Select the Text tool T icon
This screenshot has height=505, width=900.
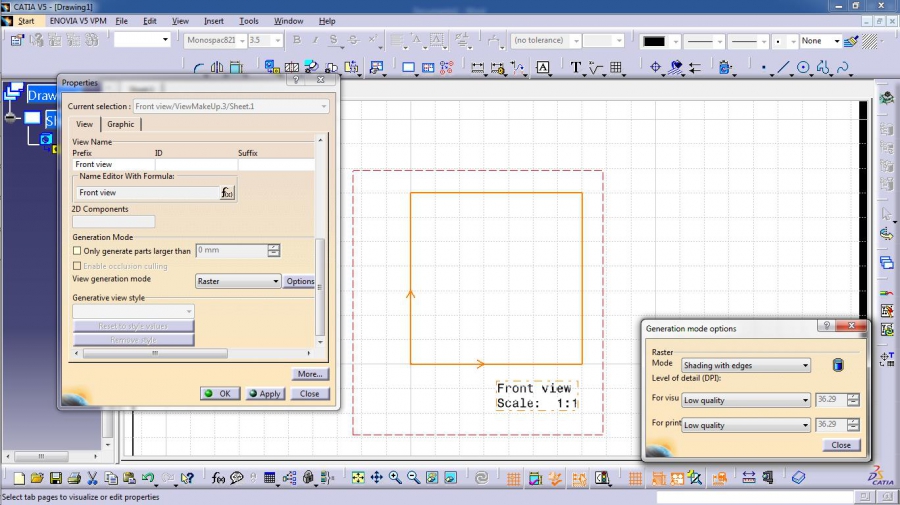point(576,68)
